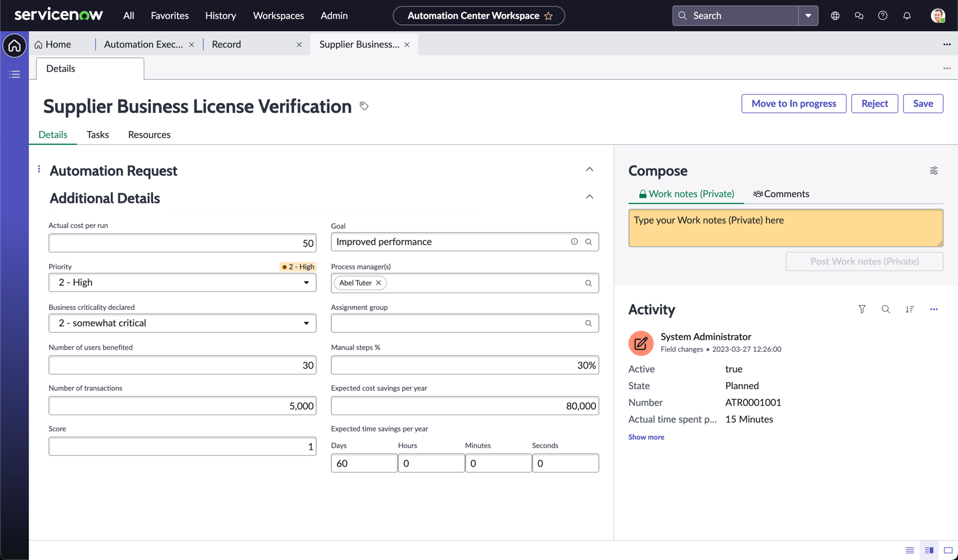Switch to the side-by-side layout view
This screenshot has height=560, width=958.
pos(929,550)
